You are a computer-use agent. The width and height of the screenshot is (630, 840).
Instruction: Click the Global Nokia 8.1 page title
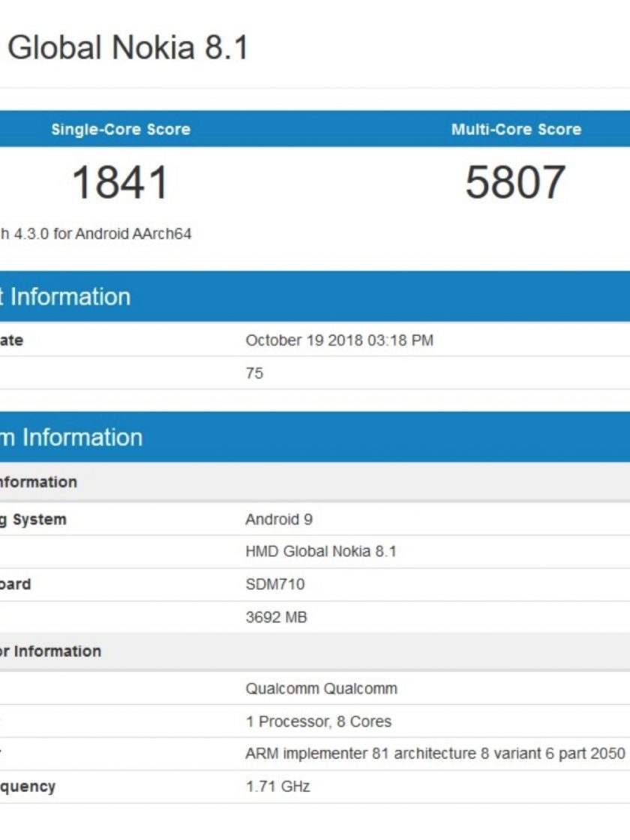(x=127, y=49)
